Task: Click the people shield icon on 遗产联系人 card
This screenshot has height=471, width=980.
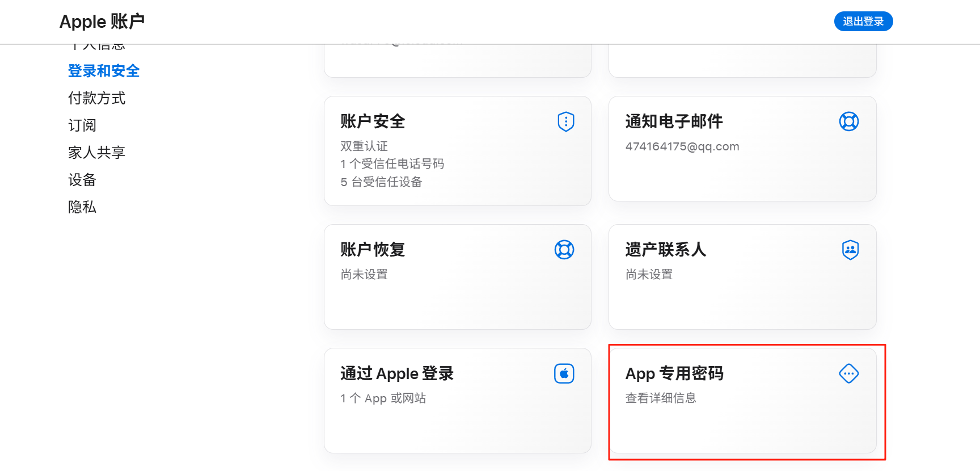Action: click(x=850, y=250)
